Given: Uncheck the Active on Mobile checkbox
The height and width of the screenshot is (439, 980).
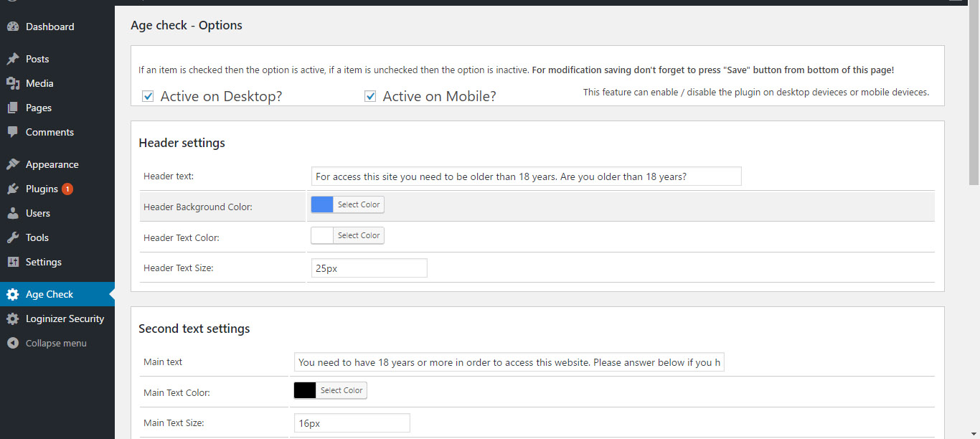Looking at the screenshot, I should (370, 96).
